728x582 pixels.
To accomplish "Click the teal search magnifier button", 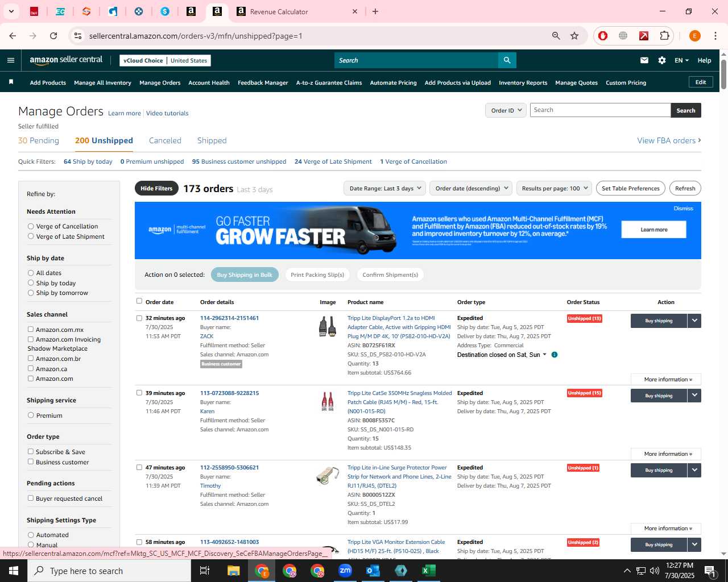I will [507, 60].
